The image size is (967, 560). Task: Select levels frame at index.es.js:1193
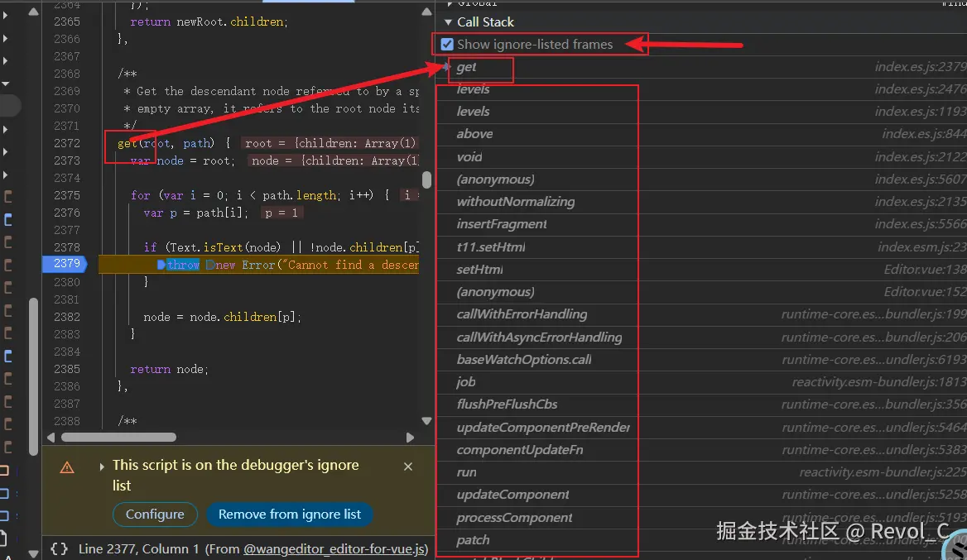701,112
